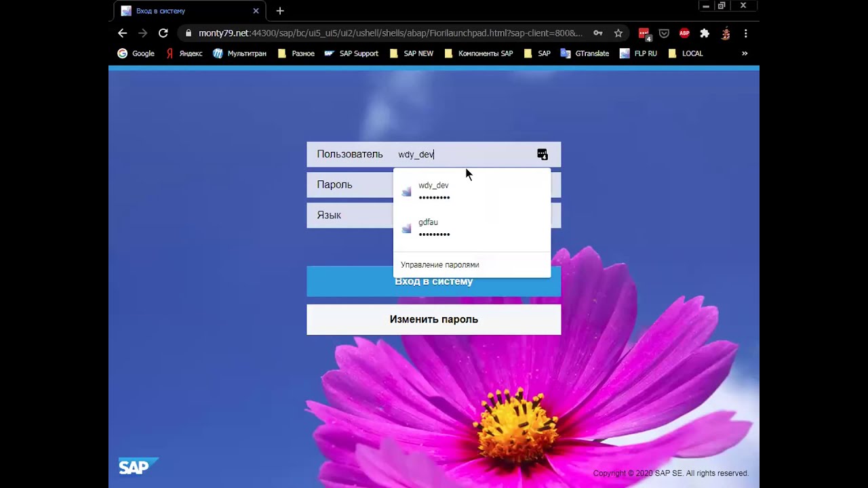Show more bookmarks with the chevron
Viewport: 868px width, 488px height.
(745, 54)
